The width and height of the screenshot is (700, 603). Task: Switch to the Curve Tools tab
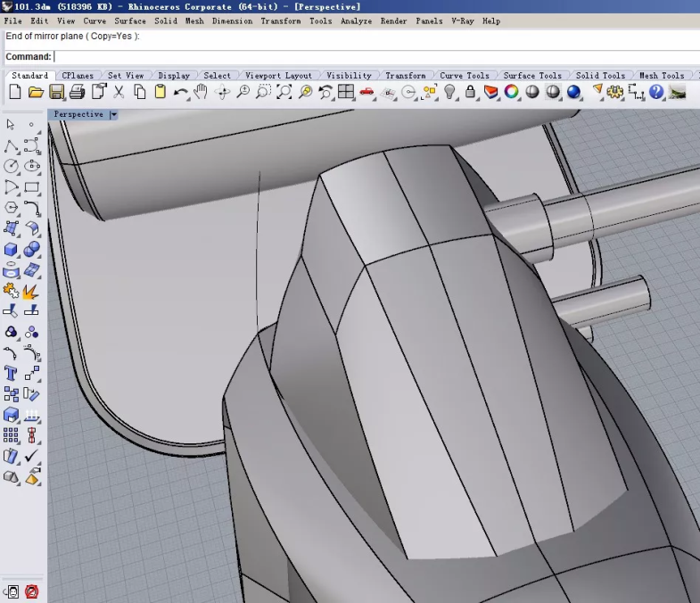click(465, 76)
